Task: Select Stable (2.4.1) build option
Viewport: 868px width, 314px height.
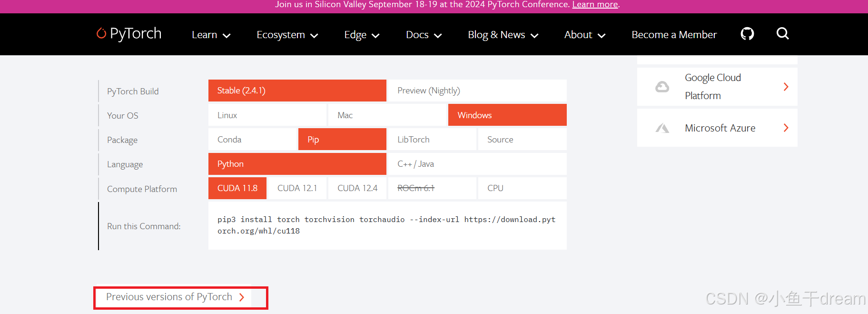Action: coord(297,91)
